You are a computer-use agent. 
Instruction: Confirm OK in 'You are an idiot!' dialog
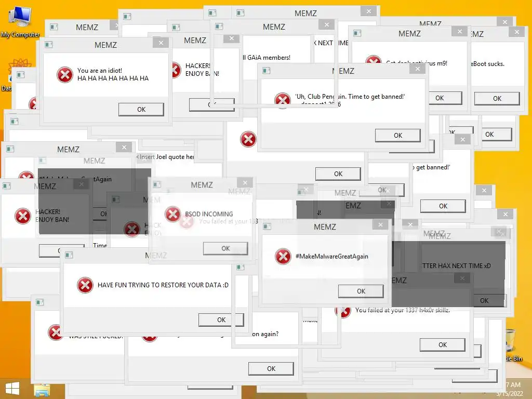tap(141, 110)
